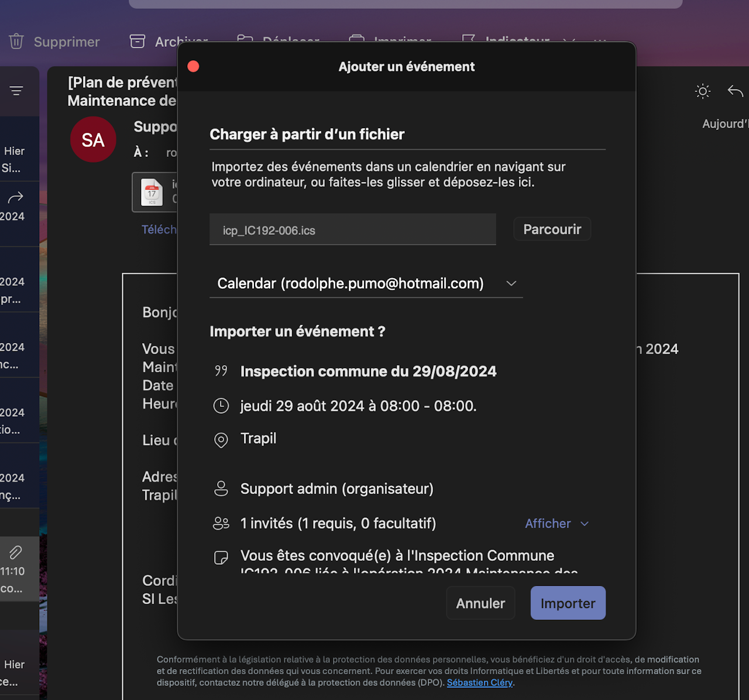Viewport: 749px width, 700px height.
Task: Click the SA sender avatar
Action: point(93,139)
